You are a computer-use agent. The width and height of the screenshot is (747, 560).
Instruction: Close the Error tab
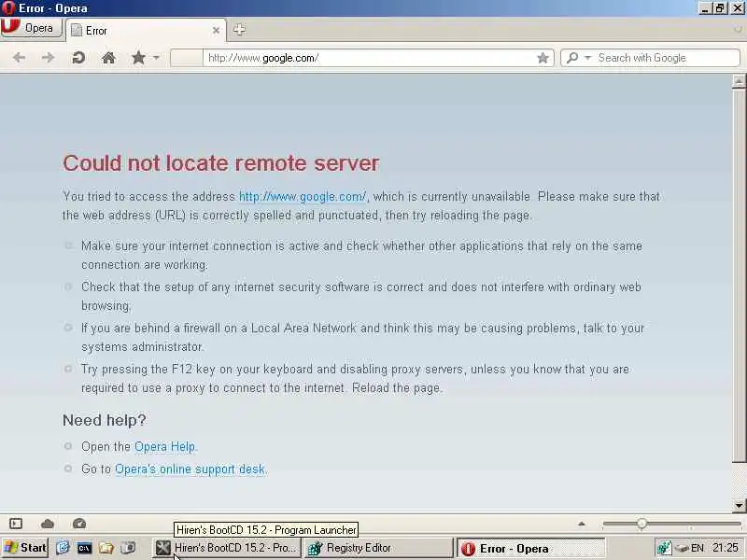coord(216,31)
